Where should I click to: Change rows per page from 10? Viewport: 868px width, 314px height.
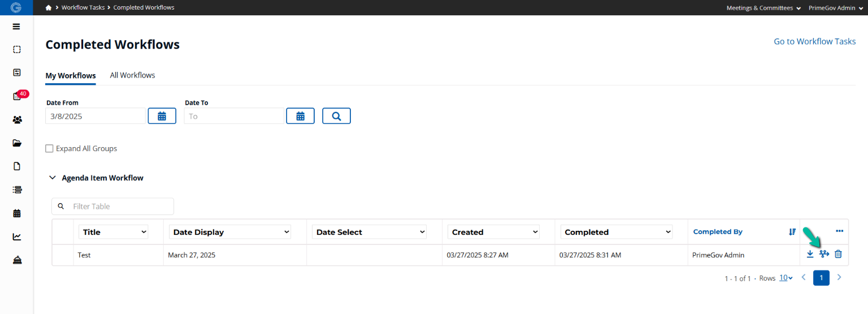coord(786,278)
